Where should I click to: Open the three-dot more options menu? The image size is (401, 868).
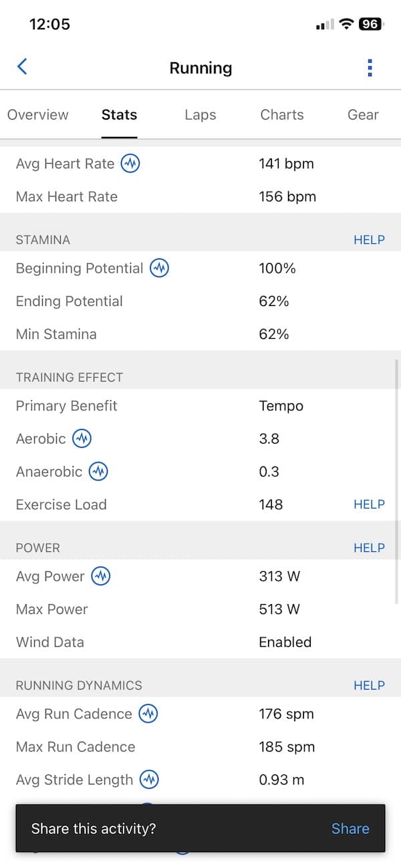(x=370, y=67)
